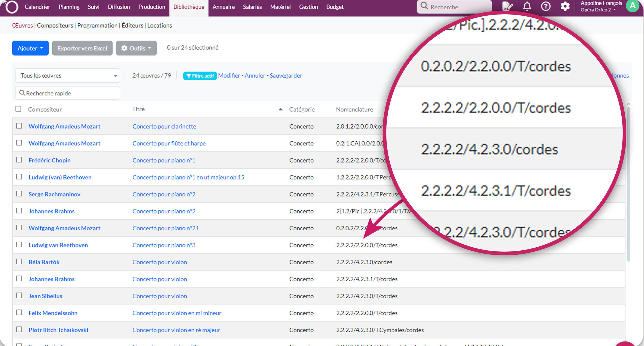The width and height of the screenshot is (644, 346).
Task: Open composer Ludwig van Beethoven, piano n°3
Action: pos(58,245)
